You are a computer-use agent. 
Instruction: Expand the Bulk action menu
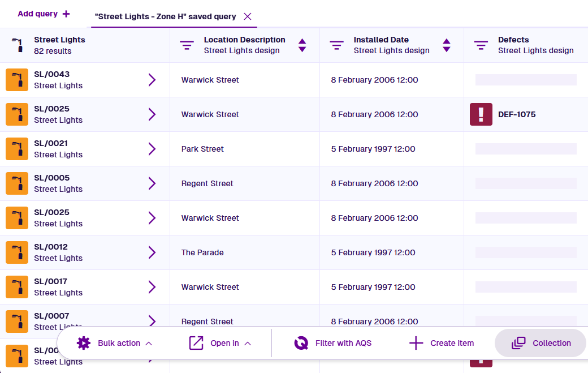pyautogui.click(x=115, y=343)
